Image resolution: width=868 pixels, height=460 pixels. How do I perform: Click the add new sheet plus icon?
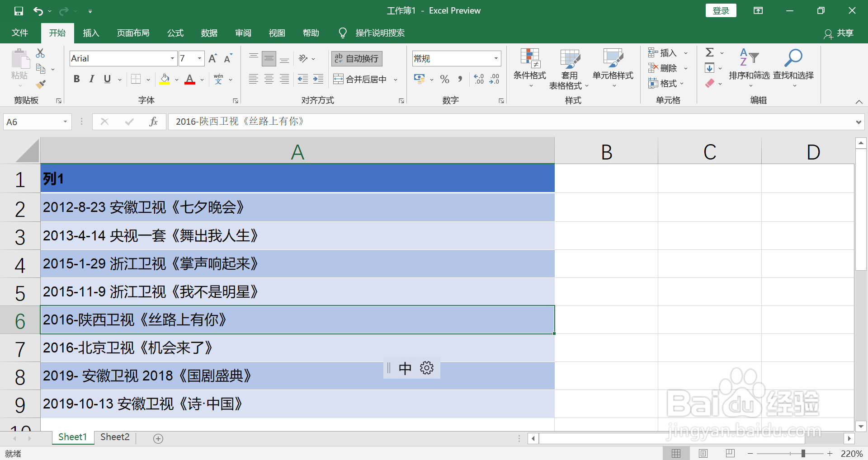(x=158, y=438)
